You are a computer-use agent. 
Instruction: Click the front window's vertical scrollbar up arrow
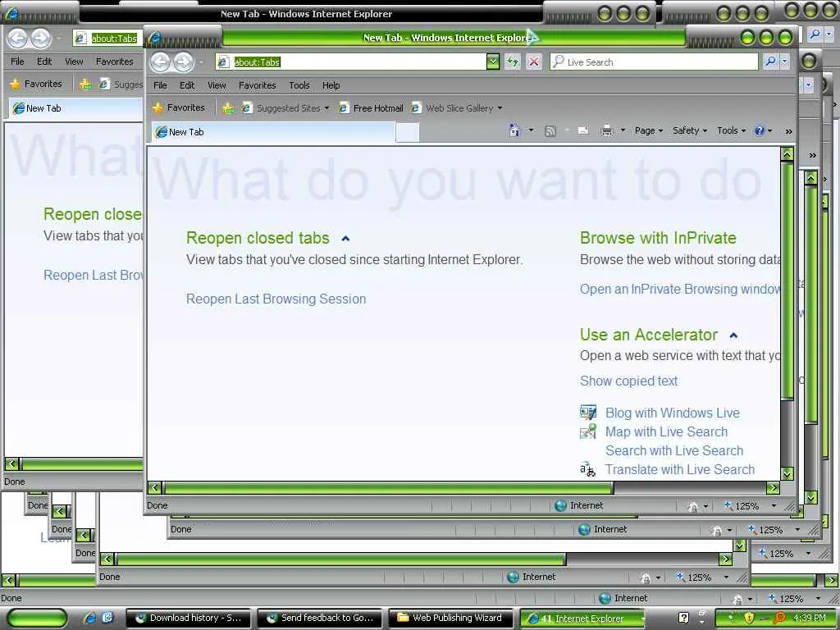click(787, 155)
